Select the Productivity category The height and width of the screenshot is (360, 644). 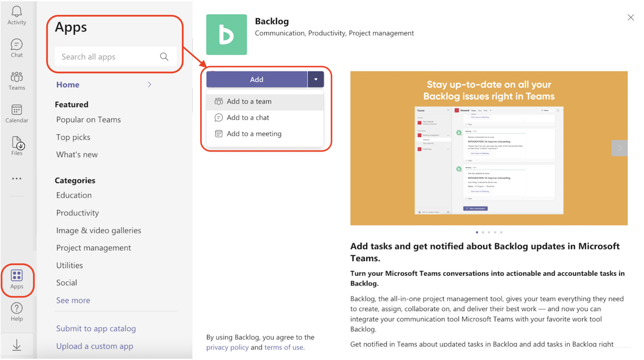coord(77,213)
